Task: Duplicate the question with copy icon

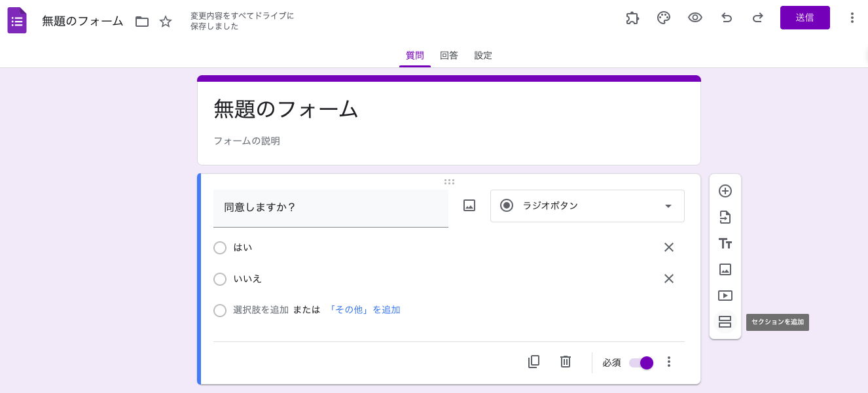Action: [x=533, y=362]
